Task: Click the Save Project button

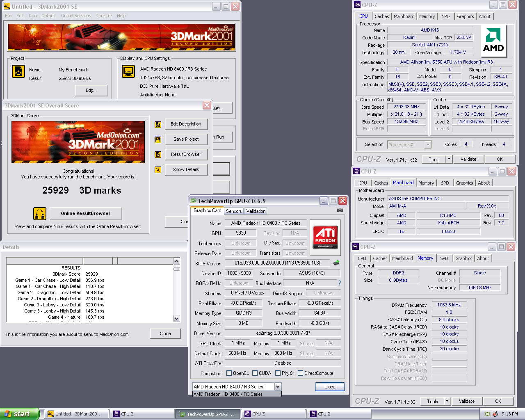Action: [186, 139]
